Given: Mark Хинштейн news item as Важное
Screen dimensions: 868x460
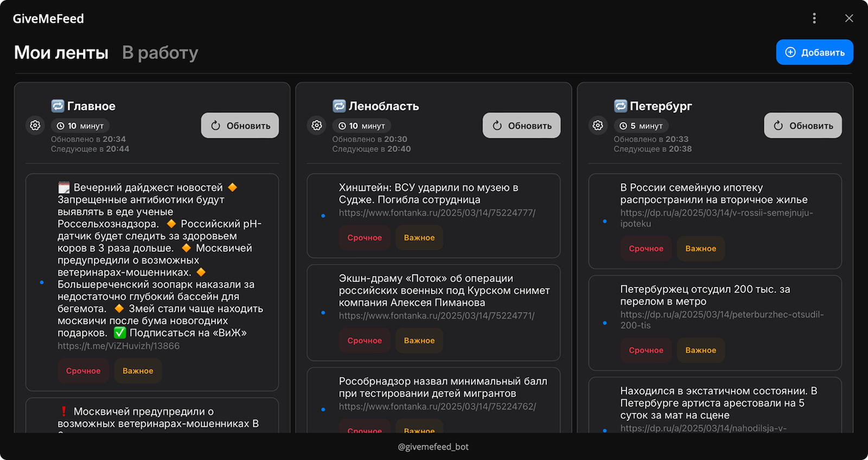Looking at the screenshot, I should (419, 238).
